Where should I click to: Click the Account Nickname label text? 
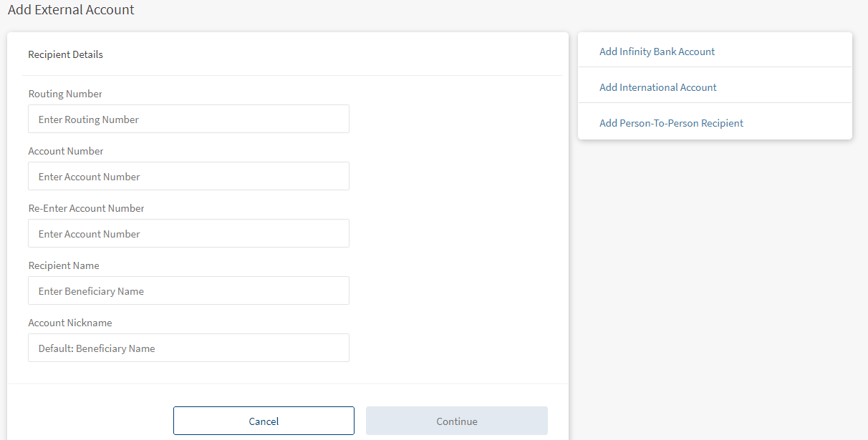click(x=70, y=323)
